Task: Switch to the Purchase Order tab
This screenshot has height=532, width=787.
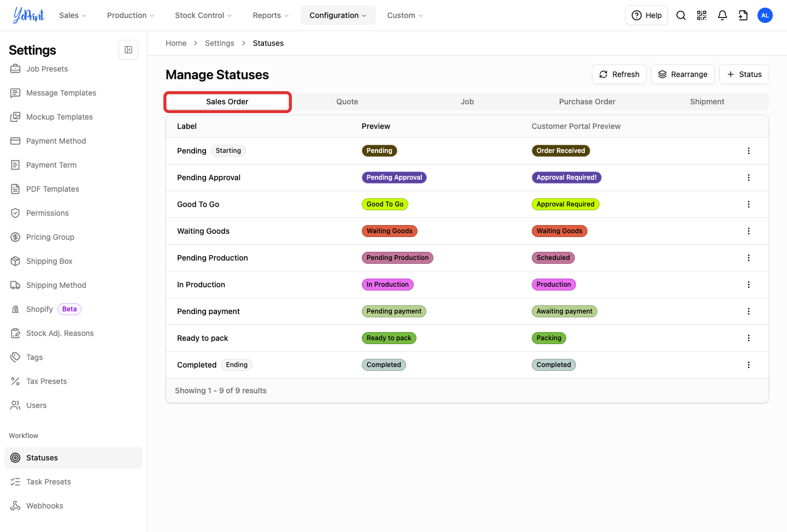Action: pyautogui.click(x=587, y=102)
